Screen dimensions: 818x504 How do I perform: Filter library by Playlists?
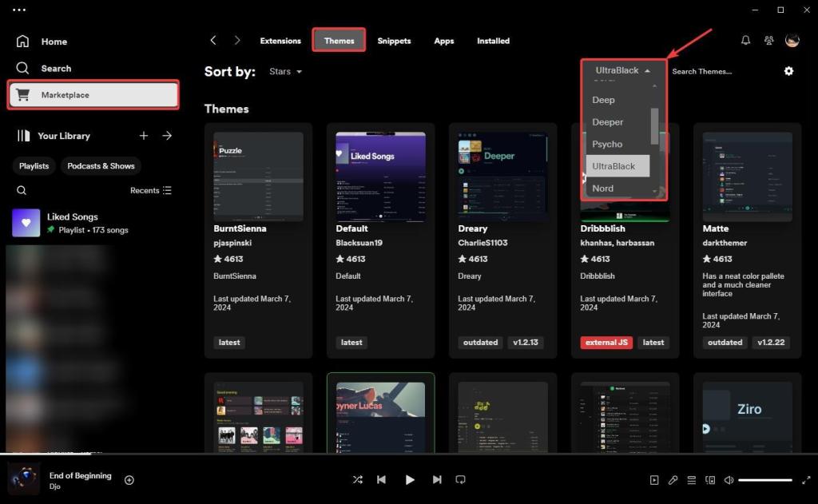click(x=34, y=166)
